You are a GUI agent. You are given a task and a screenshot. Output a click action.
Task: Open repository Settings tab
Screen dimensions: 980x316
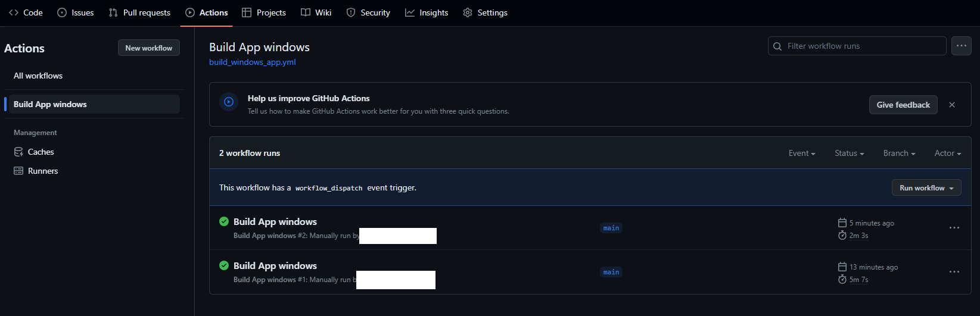(486, 12)
